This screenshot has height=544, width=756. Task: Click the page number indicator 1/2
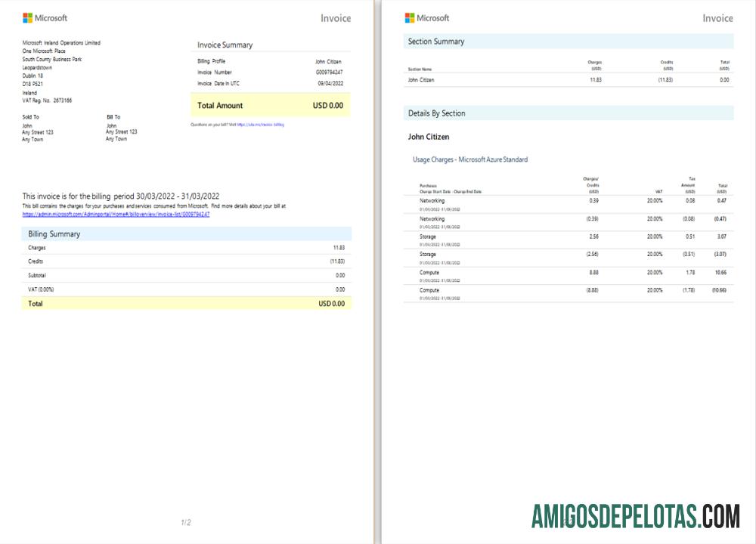[186, 522]
